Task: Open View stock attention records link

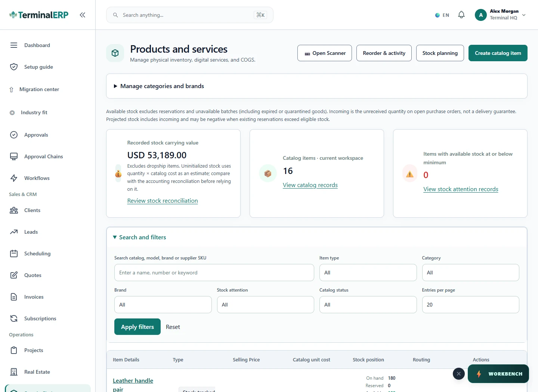Action: pos(461,189)
